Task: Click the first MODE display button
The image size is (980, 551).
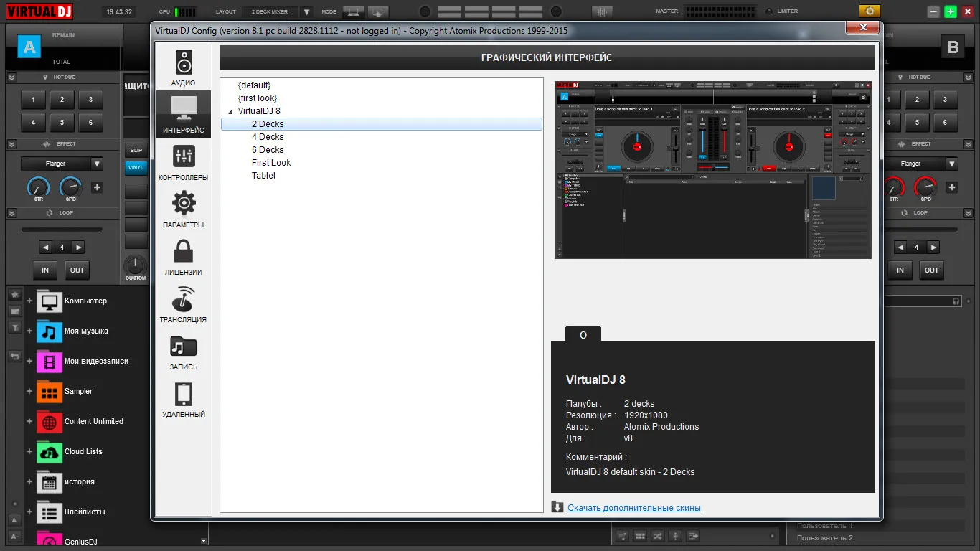Action: point(352,11)
